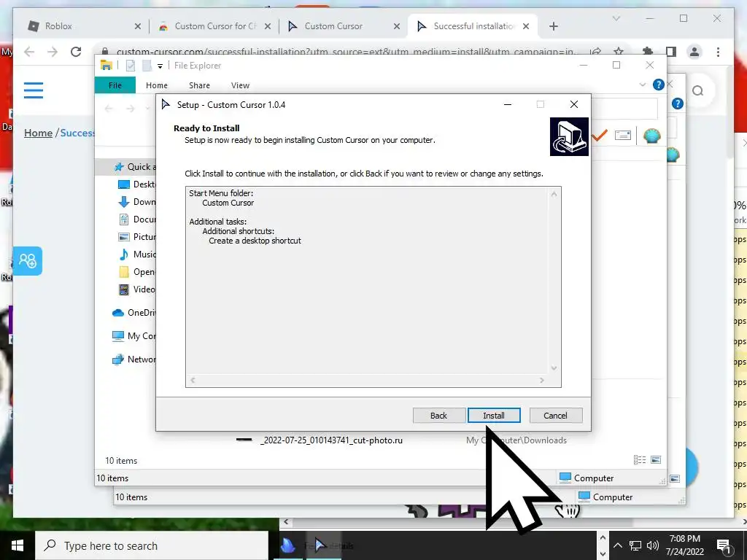The width and height of the screenshot is (747, 560).
Task: Click the Install button in Setup
Action: point(494,415)
